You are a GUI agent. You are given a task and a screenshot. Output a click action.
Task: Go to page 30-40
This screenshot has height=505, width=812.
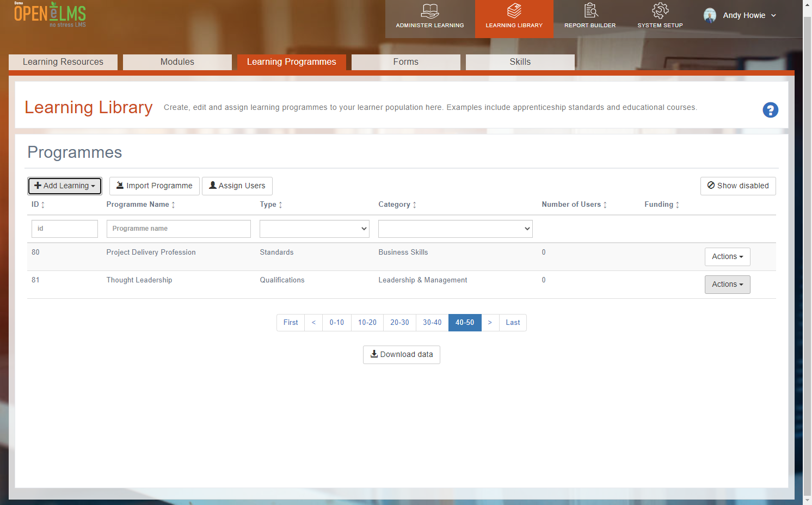(433, 323)
